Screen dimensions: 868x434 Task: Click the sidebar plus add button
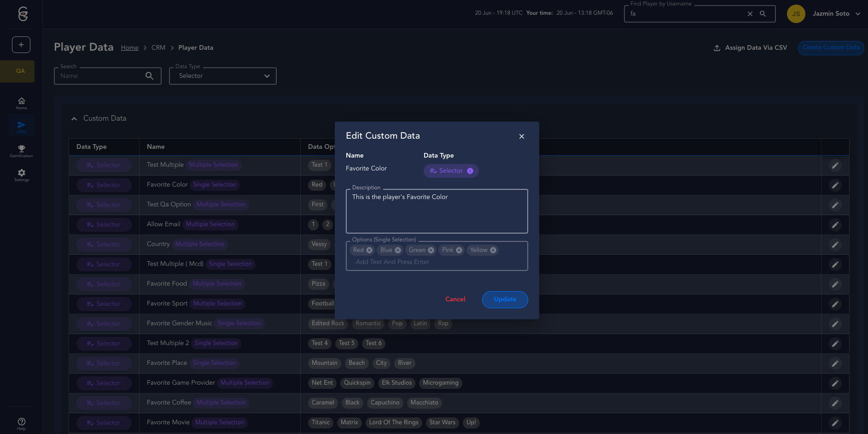tap(21, 45)
